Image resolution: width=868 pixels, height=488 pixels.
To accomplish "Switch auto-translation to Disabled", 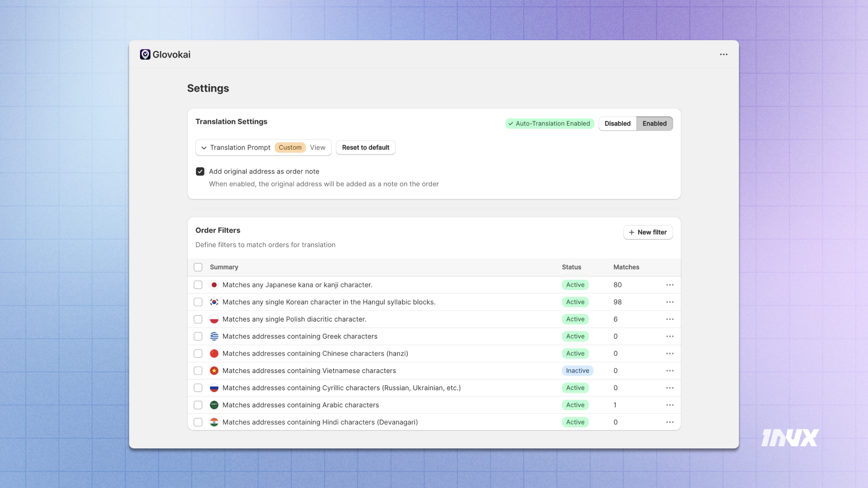I will [617, 124].
